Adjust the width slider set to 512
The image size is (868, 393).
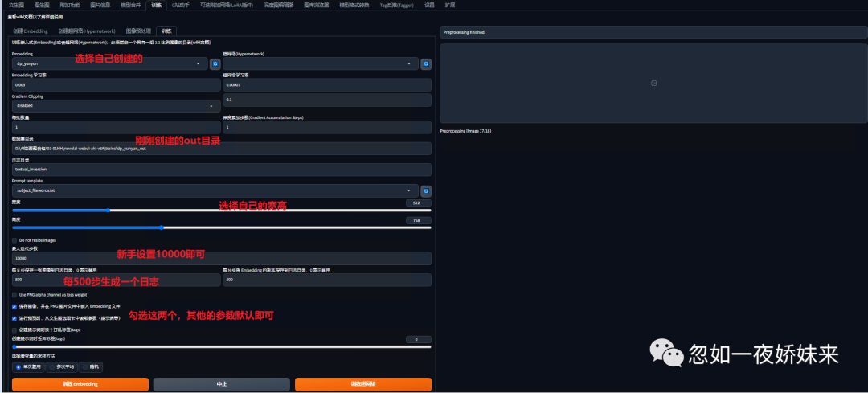click(x=222, y=210)
